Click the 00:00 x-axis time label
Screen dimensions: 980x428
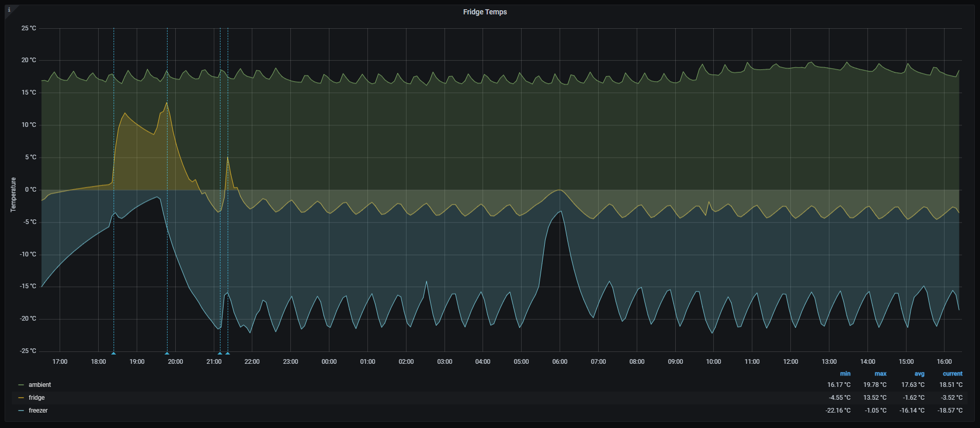click(329, 362)
